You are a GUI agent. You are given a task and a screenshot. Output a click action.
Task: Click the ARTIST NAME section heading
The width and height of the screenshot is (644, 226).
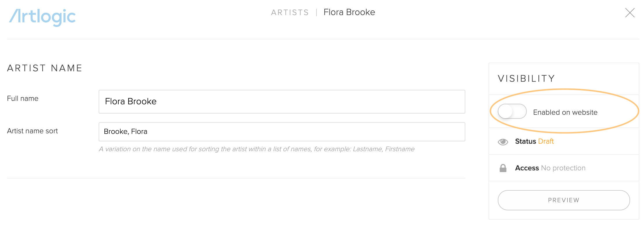click(x=45, y=68)
